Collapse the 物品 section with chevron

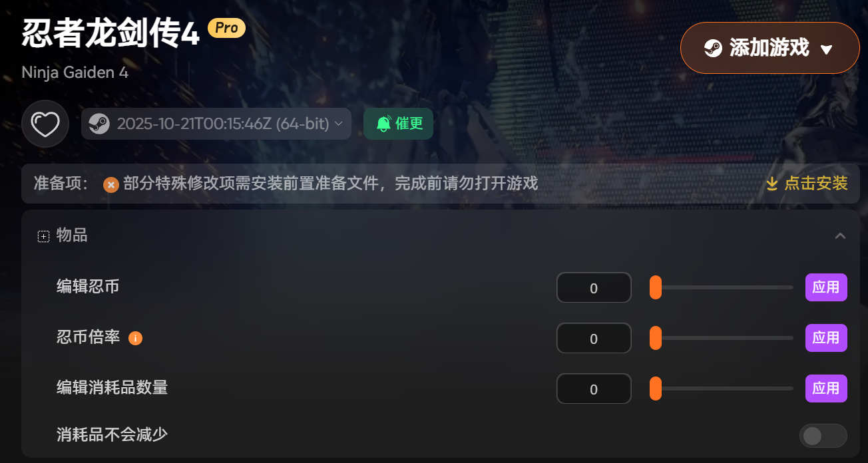tap(841, 235)
